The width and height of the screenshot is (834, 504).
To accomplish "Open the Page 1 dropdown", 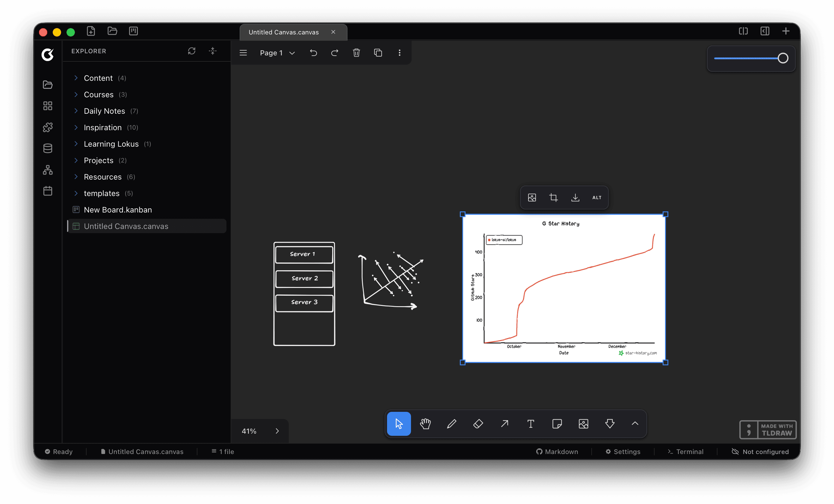I will coord(277,53).
